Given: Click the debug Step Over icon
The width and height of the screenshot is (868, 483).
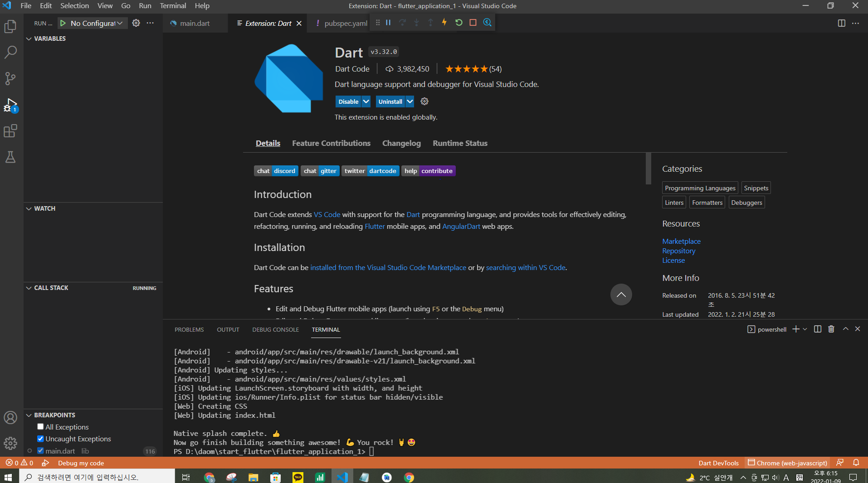Looking at the screenshot, I should (x=402, y=22).
